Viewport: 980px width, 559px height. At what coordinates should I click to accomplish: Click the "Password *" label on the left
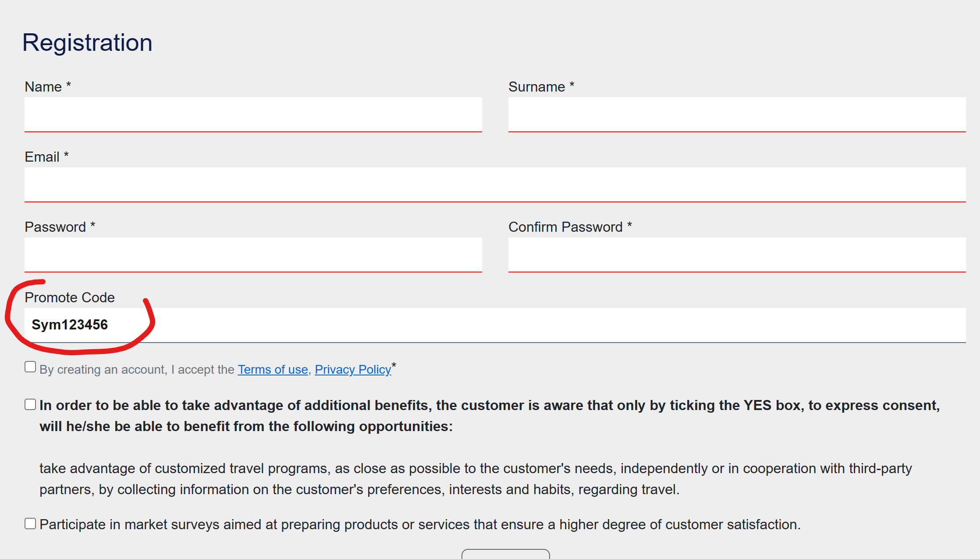(x=60, y=227)
